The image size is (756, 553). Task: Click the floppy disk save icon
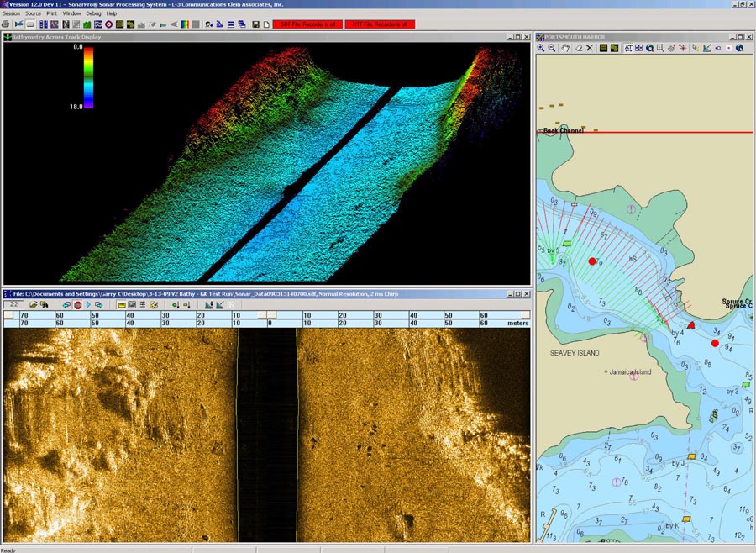tap(255, 24)
